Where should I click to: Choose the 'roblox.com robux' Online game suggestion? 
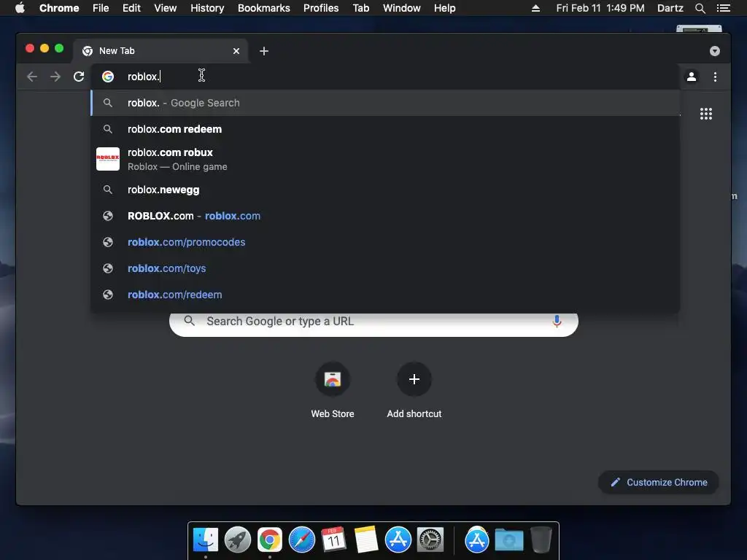point(385,159)
